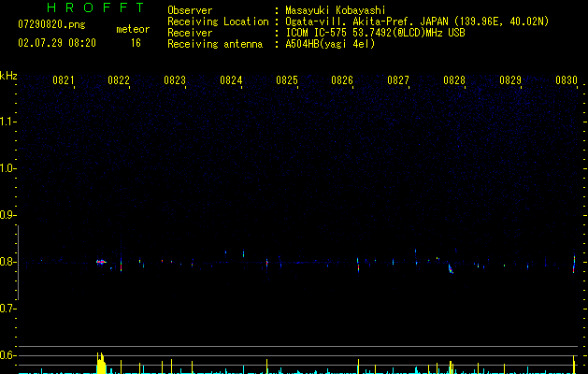Click the 0821 time axis marker

click(64, 80)
